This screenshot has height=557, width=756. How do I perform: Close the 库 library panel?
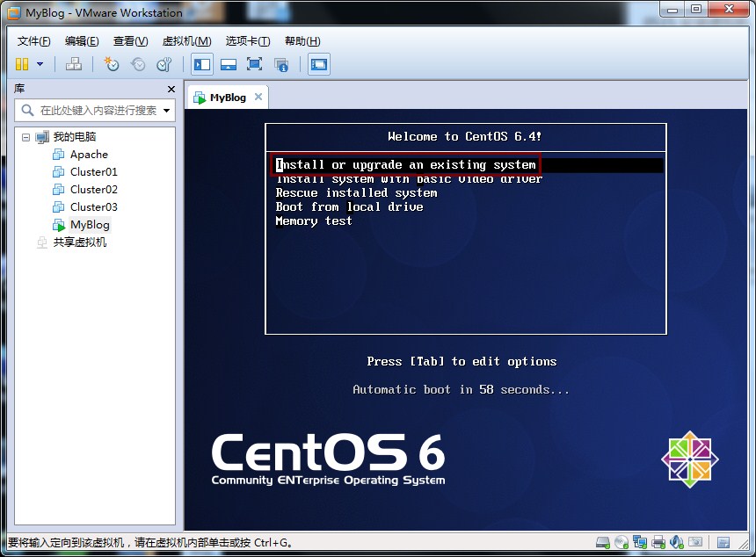(171, 89)
